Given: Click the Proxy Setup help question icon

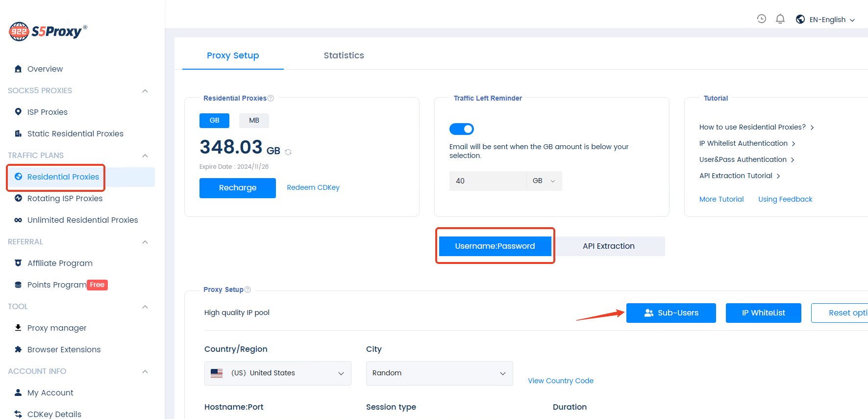Looking at the screenshot, I should [248, 289].
